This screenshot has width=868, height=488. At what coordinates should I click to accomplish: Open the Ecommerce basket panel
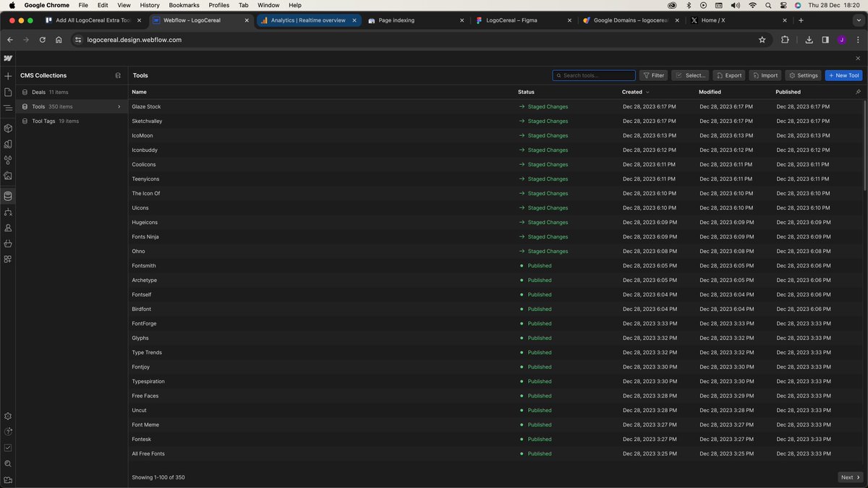(8, 244)
